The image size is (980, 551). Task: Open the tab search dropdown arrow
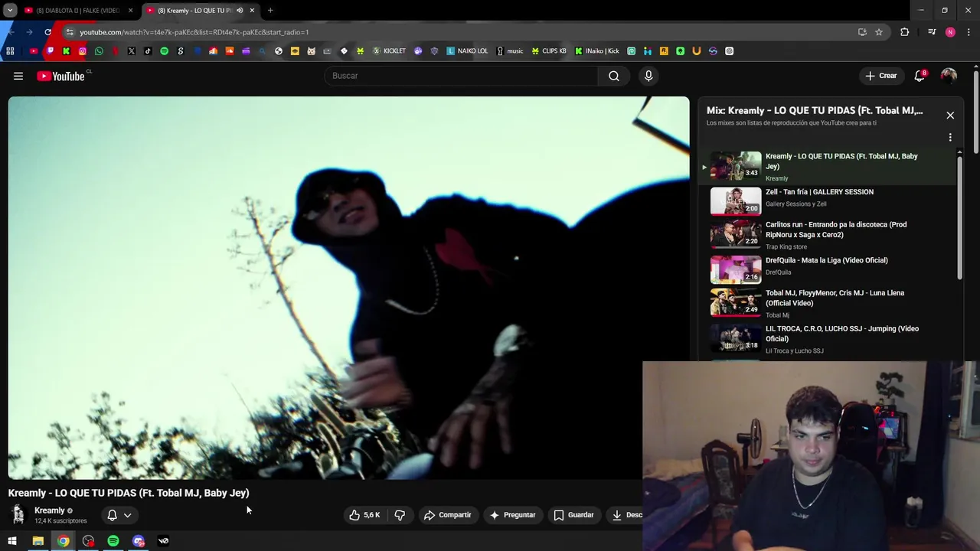10,11
